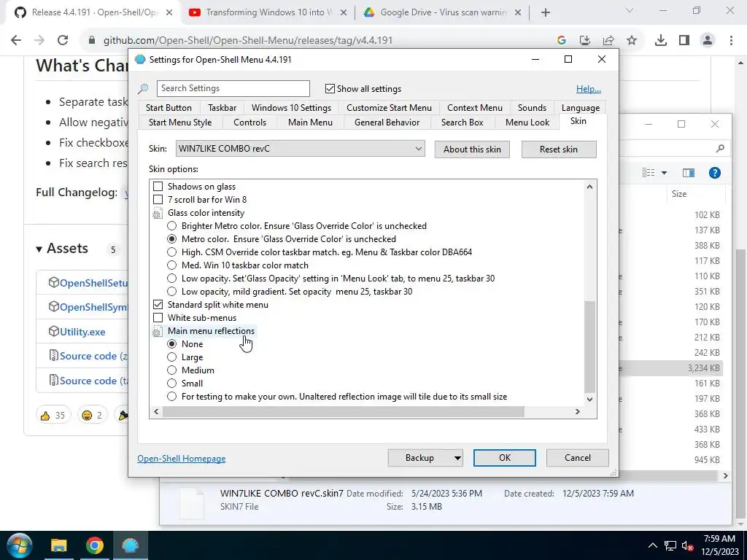
Task: Open a new Chrome tab
Action: click(546, 13)
